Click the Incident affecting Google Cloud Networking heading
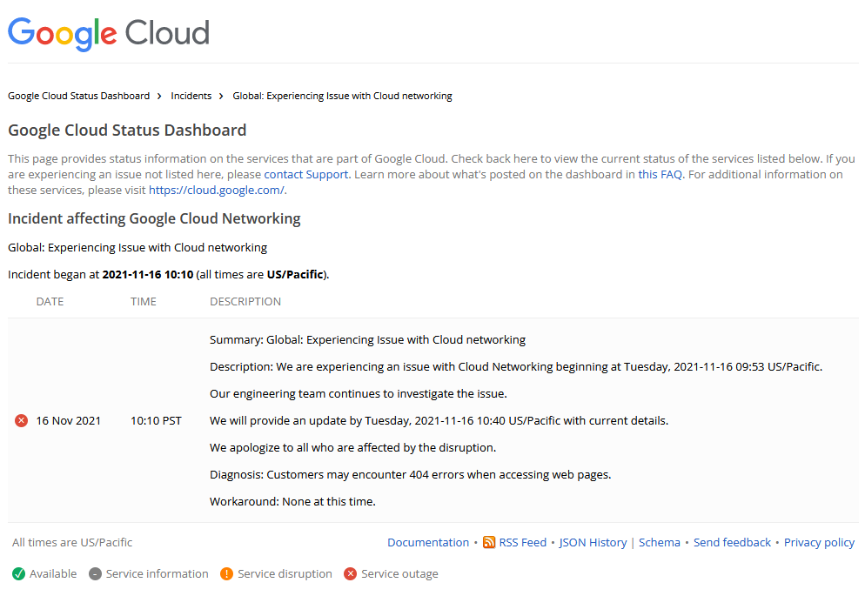865x616 pixels. [154, 219]
